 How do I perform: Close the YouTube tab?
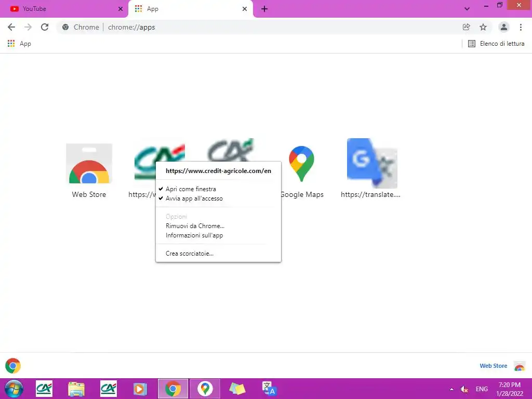[x=121, y=9]
